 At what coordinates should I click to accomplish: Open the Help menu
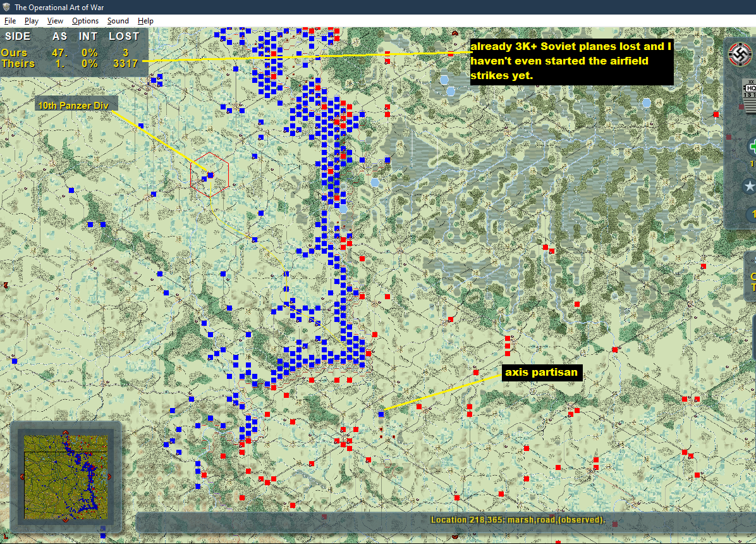click(145, 21)
